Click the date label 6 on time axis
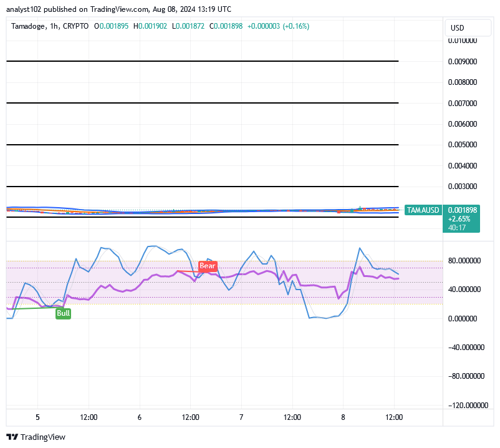The width and height of the screenshot is (500, 448). [x=140, y=417]
